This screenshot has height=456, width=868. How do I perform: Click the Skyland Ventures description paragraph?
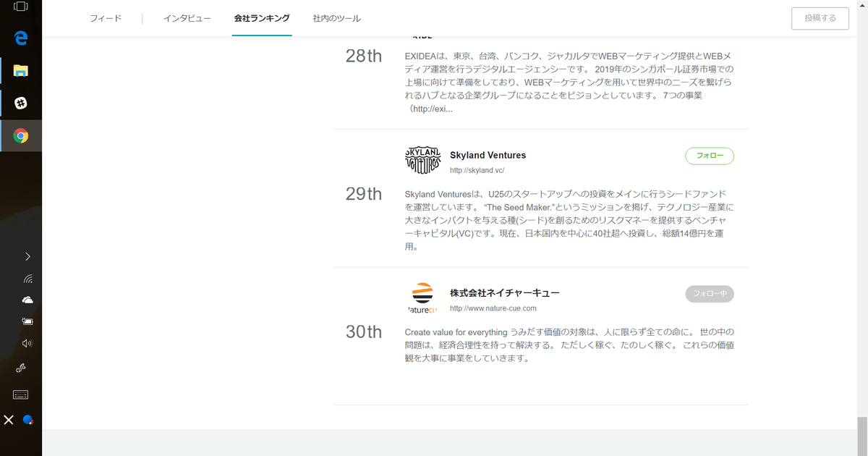[570, 221]
